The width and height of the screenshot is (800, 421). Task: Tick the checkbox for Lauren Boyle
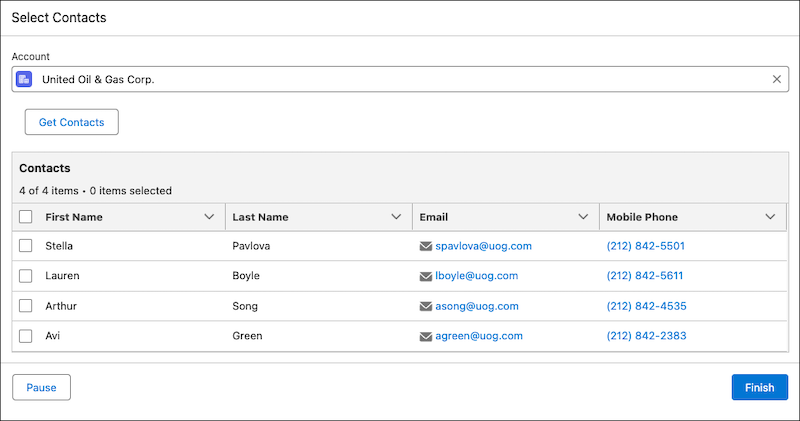click(x=26, y=276)
